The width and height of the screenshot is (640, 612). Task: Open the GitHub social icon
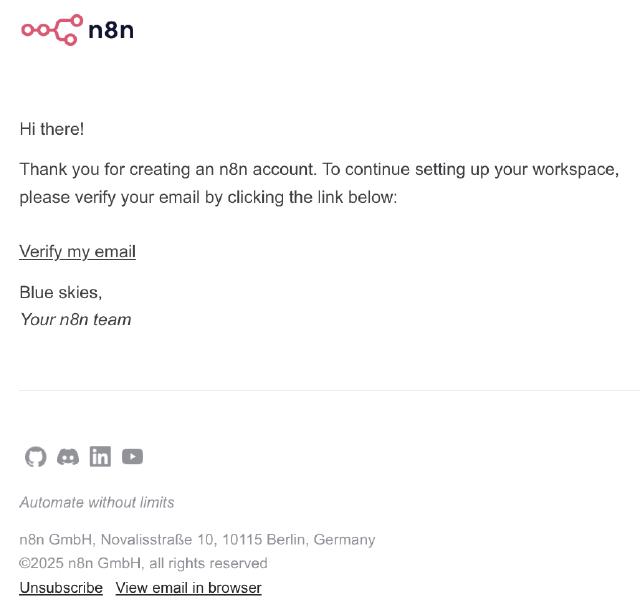(36, 457)
